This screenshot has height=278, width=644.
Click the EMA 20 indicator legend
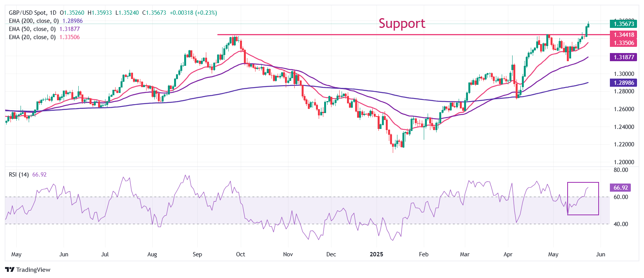click(32, 37)
